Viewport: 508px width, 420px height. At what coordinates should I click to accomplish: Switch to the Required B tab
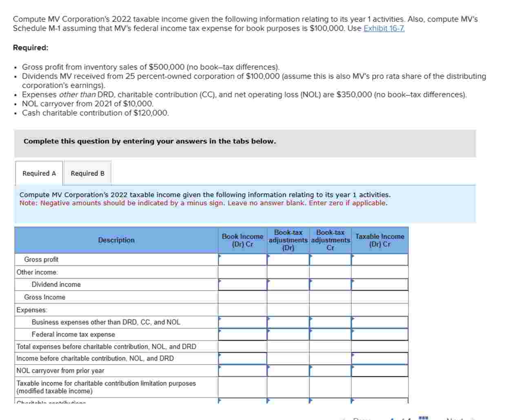(87, 173)
